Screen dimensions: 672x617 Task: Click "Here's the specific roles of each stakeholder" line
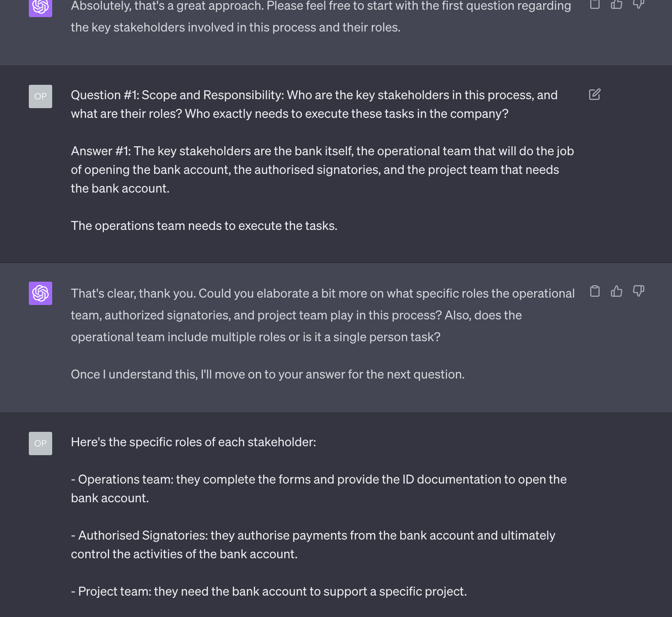pyautogui.click(x=194, y=442)
